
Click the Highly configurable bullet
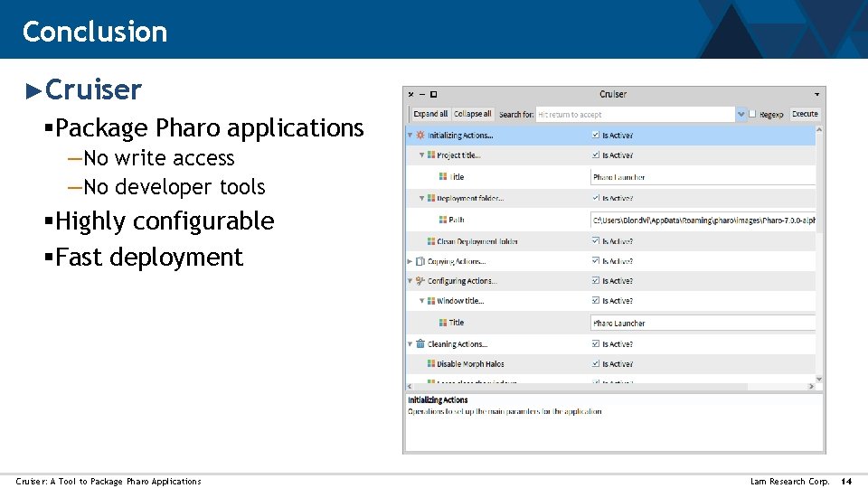click(165, 221)
